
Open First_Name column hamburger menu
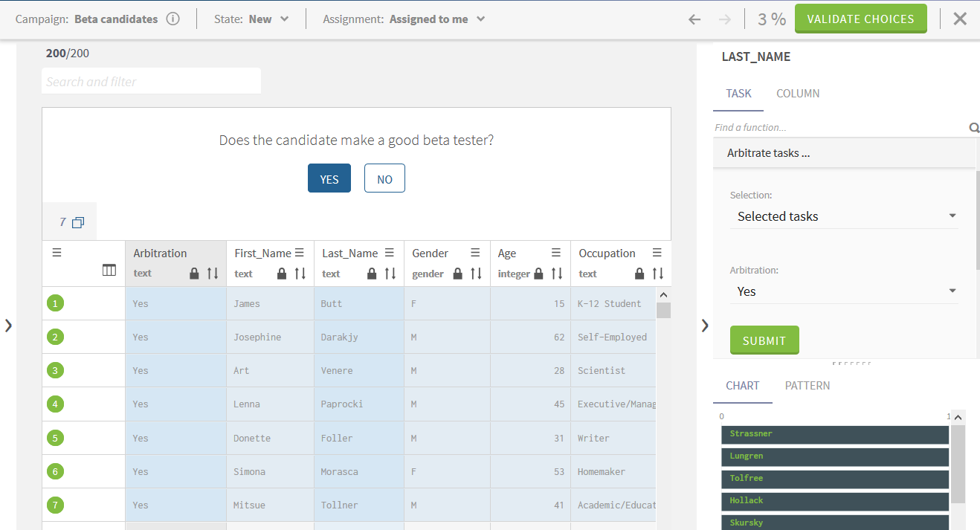coord(300,253)
